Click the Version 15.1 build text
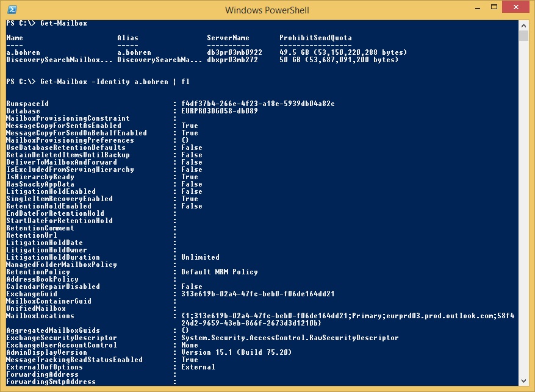Screen dimensions: 535x392 click(228, 352)
